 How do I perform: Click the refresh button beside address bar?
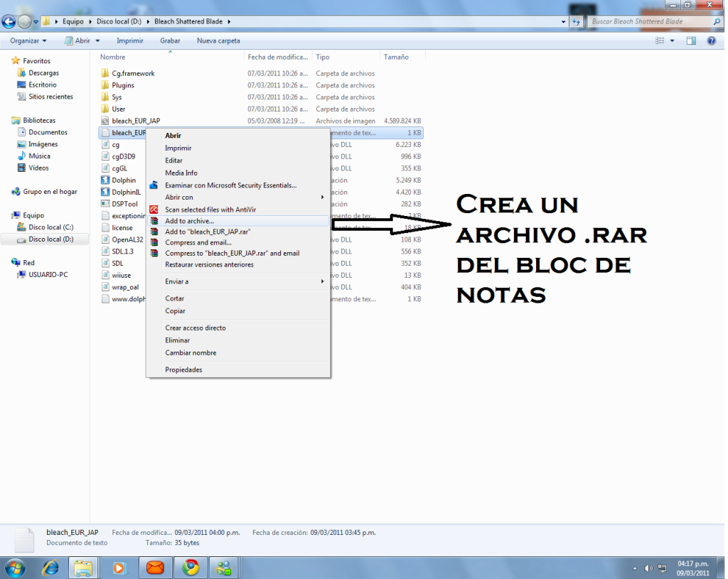click(576, 21)
